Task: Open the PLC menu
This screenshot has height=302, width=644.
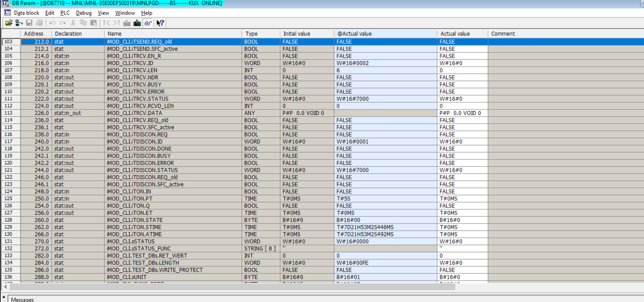Action: pos(65,13)
